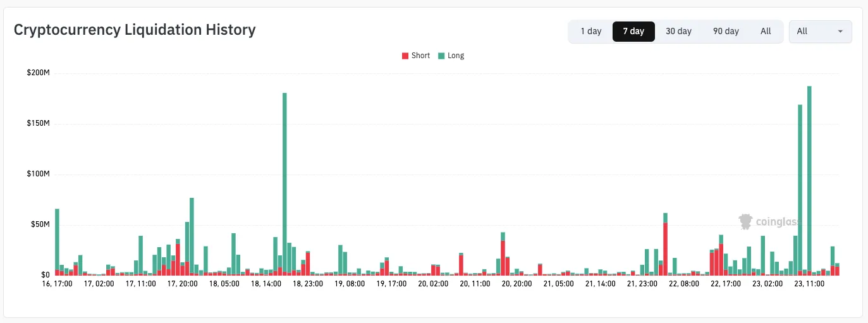Click the 19, 17:00 x-axis label
The height and width of the screenshot is (323, 868).
click(391, 284)
